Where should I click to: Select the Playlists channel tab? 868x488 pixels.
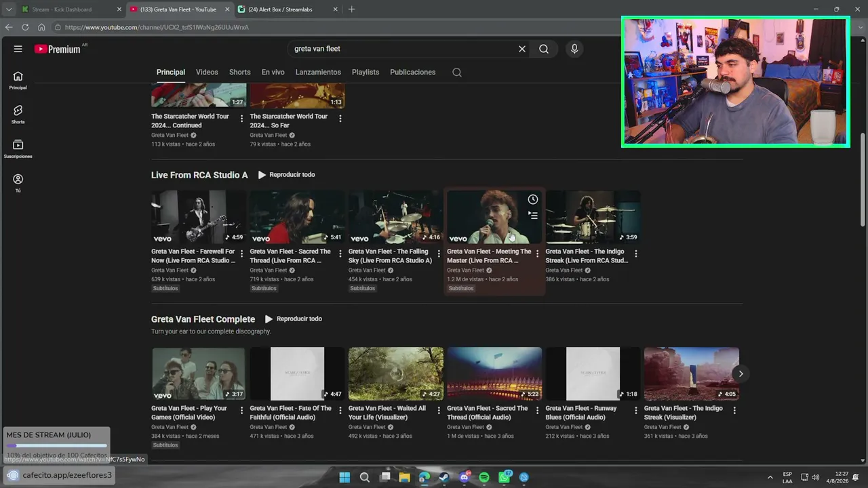pos(366,73)
